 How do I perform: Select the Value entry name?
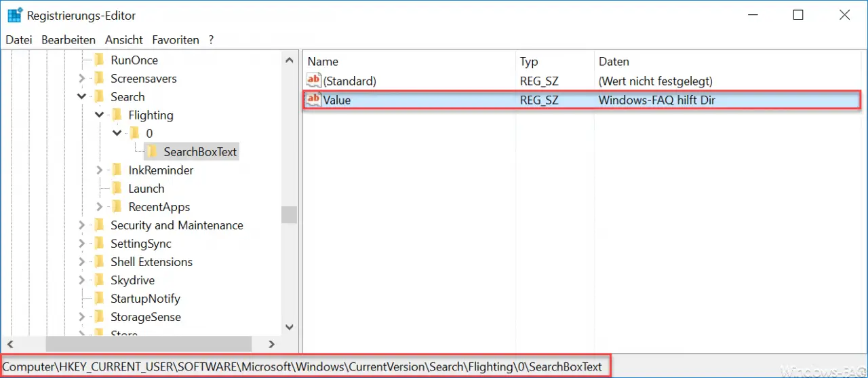point(337,100)
